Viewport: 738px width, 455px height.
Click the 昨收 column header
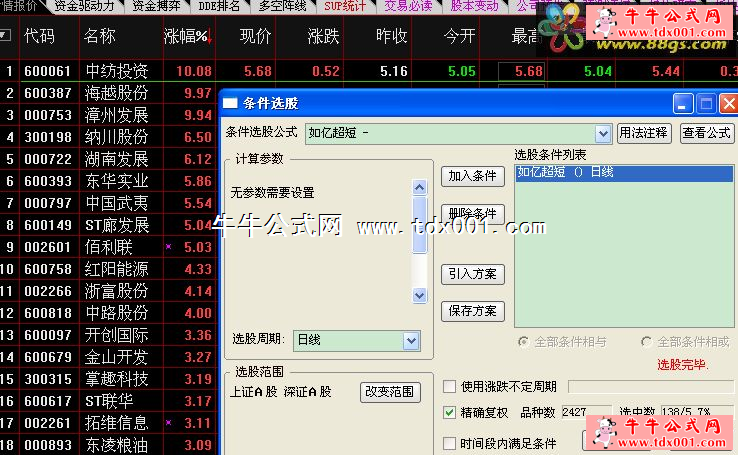pyautogui.click(x=392, y=36)
